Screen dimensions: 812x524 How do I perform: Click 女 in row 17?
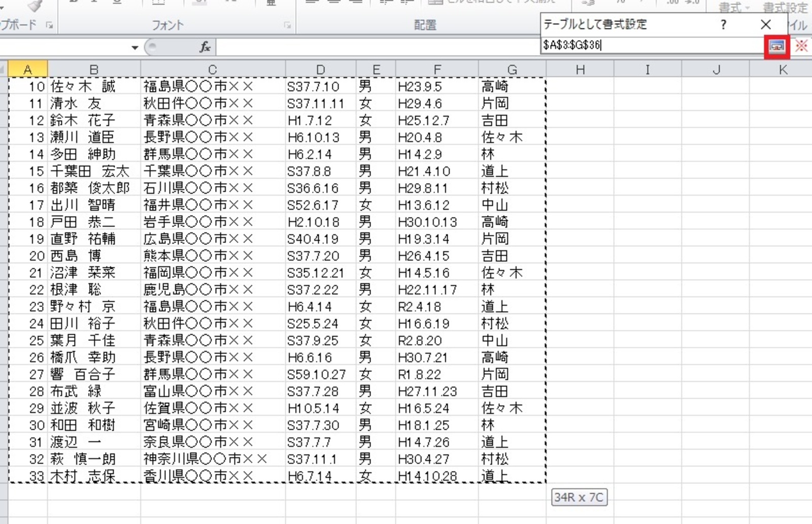click(x=376, y=205)
